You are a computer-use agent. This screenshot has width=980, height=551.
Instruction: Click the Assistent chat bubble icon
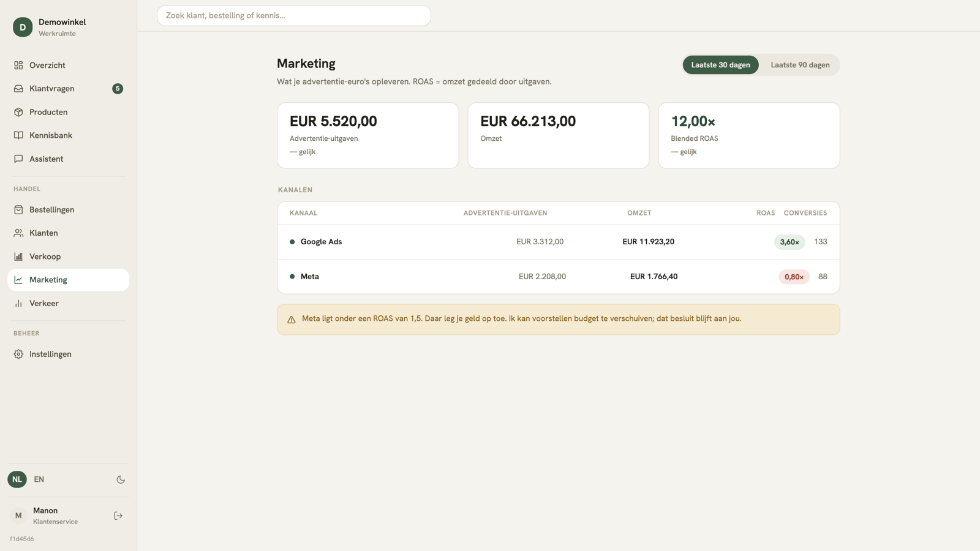click(x=18, y=159)
